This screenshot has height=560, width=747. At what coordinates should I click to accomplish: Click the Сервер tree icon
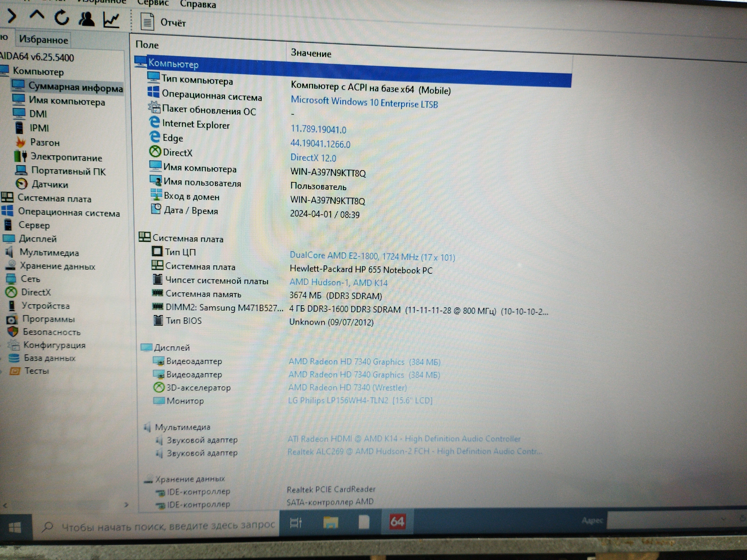click(x=8, y=224)
